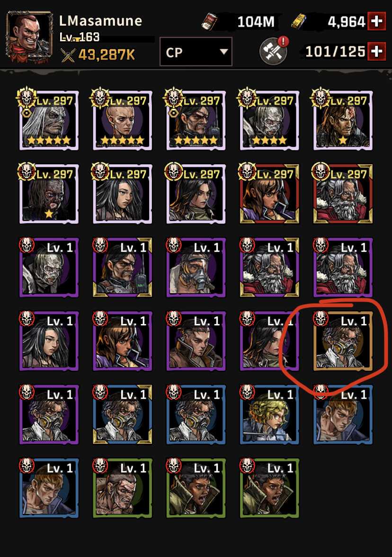Select the purple-framed radio man Lv. 1 hero

coord(123,268)
